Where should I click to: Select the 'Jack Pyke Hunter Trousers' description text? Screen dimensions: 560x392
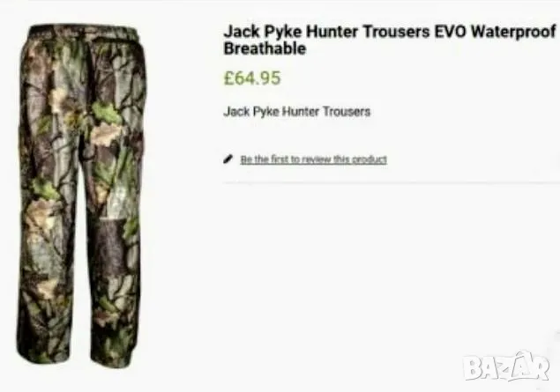tap(297, 112)
